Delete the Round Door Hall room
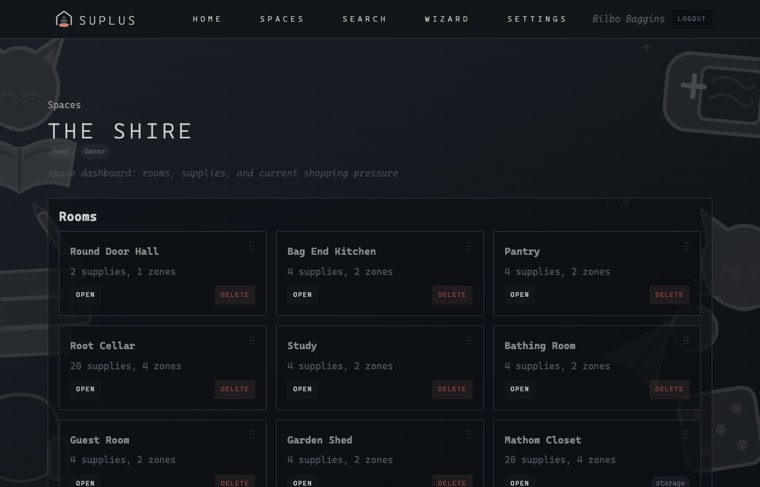The height and width of the screenshot is (487, 760). point(235,295)
